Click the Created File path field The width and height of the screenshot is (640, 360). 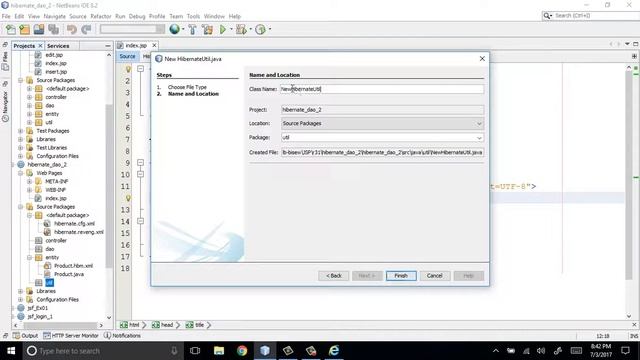click(382, 152)
